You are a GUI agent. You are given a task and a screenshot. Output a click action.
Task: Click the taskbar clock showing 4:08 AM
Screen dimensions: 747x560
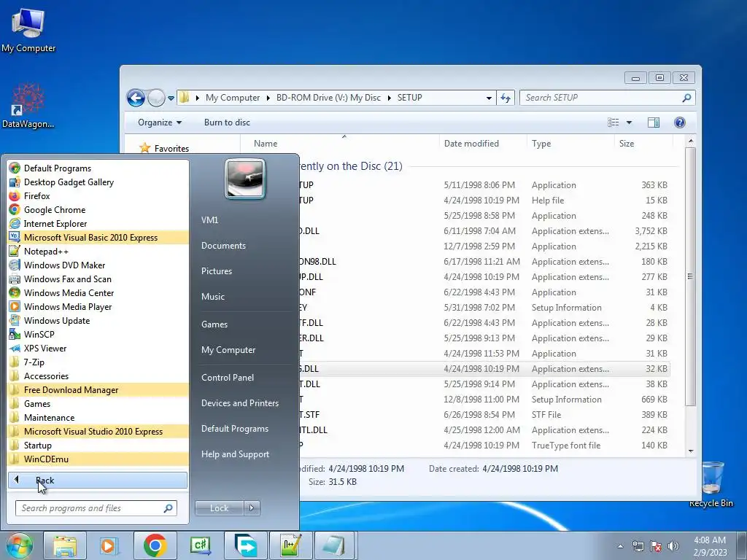click(x=710, y=546)
